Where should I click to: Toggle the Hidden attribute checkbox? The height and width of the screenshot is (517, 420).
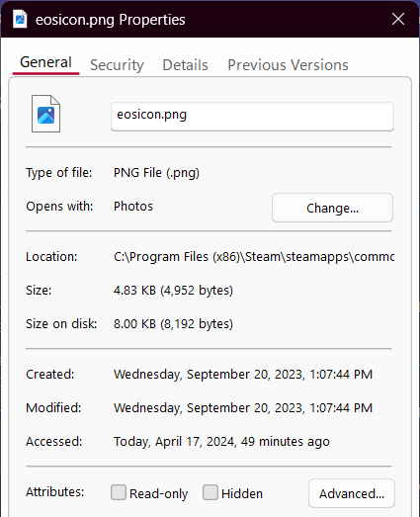tap(210, 492)
